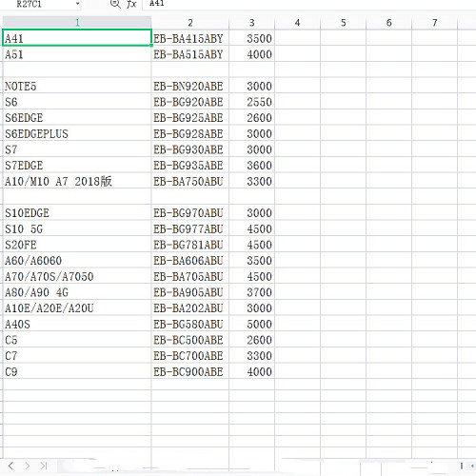Select the 3600 capacity cell
Screen dimensions: 476x476
(x=251, y=165)
